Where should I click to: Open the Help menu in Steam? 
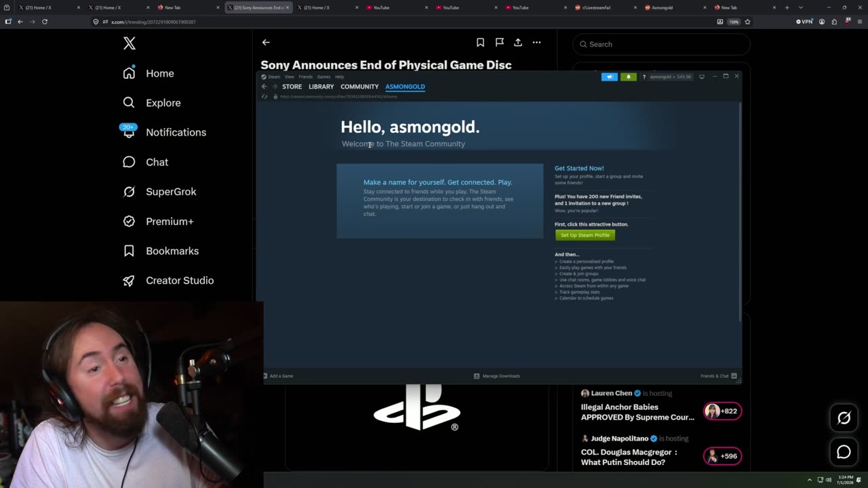pyautogui.click(x=339, y=77)
